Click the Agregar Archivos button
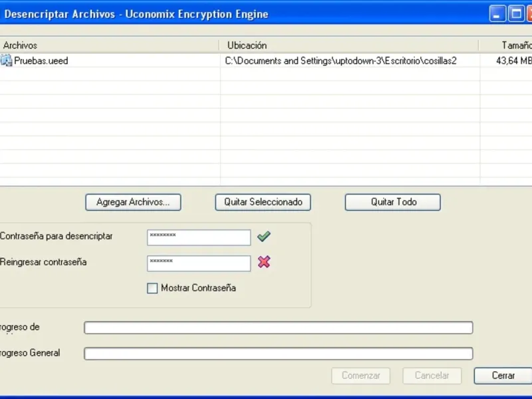 [x=133, y=202]
